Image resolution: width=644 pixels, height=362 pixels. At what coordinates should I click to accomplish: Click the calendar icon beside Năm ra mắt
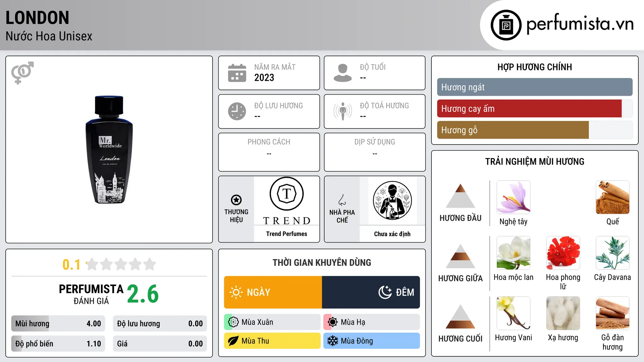237,73
